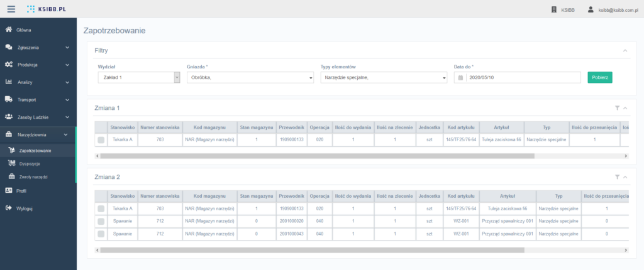Click the Wyloguj logout sidebar item

coord(25,208)
